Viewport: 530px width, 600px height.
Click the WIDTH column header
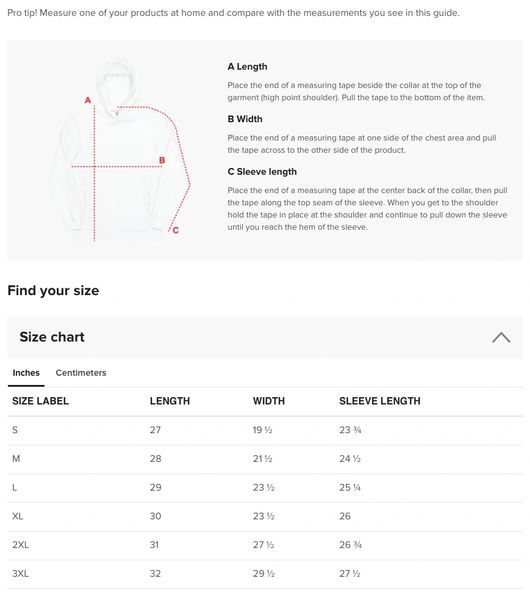pyautogui.click(x=269, y=401)
